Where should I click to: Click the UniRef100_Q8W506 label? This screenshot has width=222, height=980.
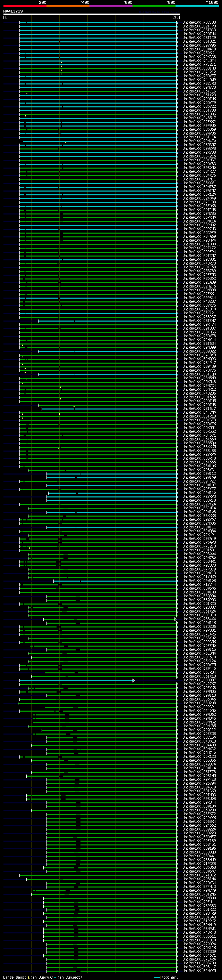pos(199,588)
